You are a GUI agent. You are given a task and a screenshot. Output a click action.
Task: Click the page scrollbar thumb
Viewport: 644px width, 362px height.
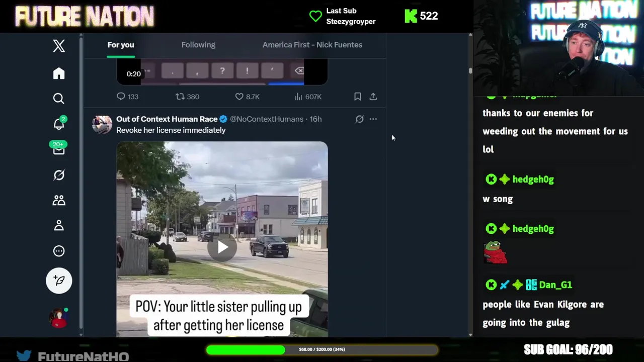pyautogui.click(x=470, y=71)
